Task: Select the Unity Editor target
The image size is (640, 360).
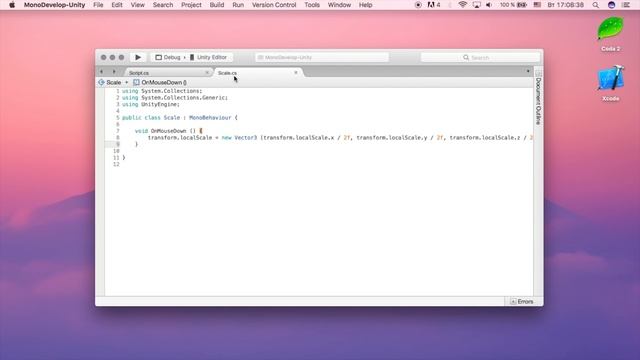Action: [208, 57]
